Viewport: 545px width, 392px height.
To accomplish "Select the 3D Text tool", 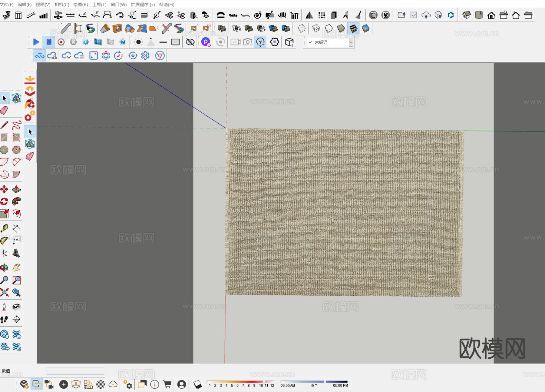I will pyautogui.click(x=17, y=253).
